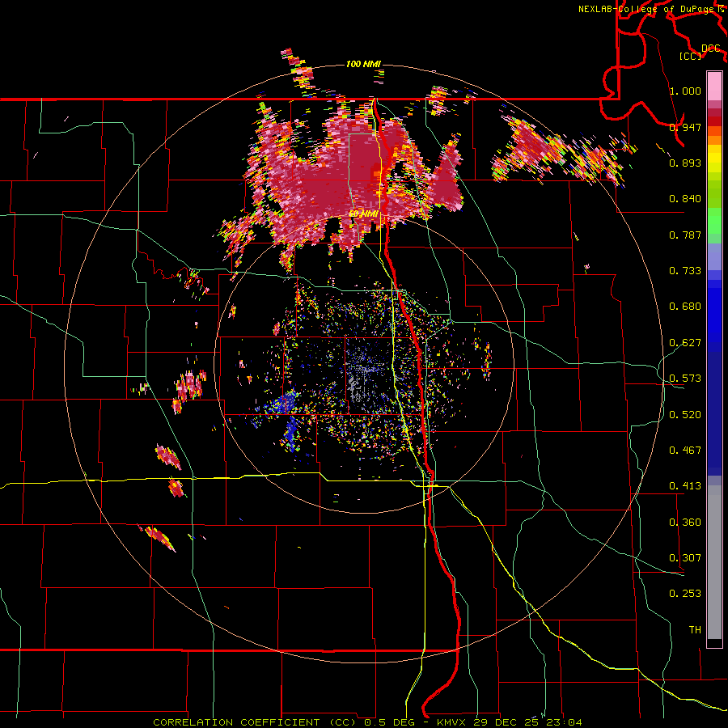Screen dimensions: 728x728
Task: Click the DCC label above the color scale
Action: (x=711, y=49)
